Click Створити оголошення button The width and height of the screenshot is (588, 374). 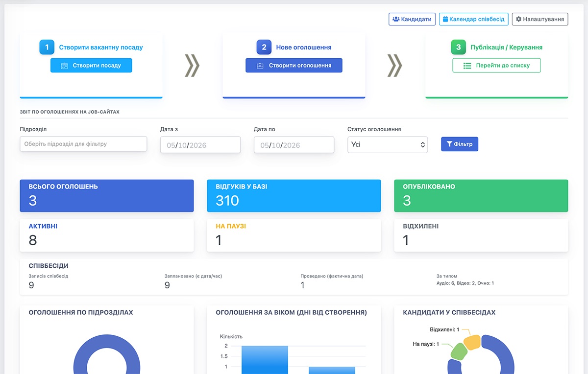pos(294,65)
